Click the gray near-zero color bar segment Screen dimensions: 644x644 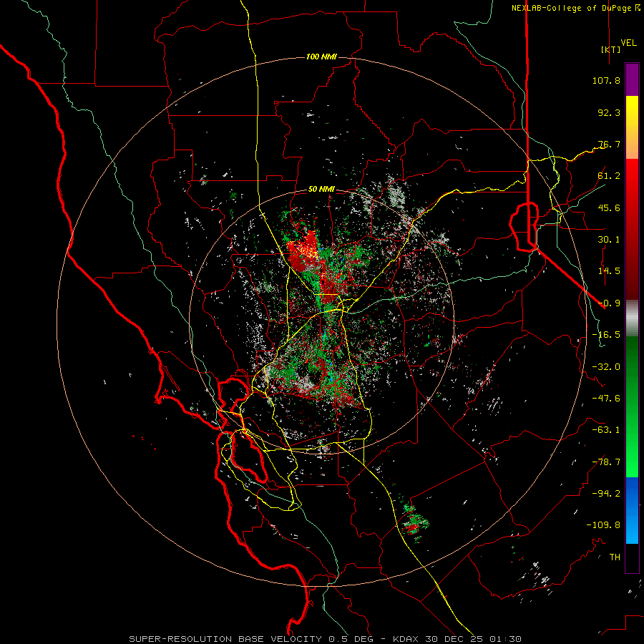point(632,318)
